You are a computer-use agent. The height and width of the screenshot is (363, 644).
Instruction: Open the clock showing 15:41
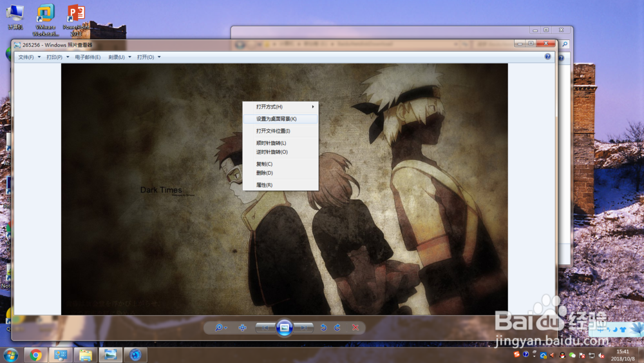623,355
